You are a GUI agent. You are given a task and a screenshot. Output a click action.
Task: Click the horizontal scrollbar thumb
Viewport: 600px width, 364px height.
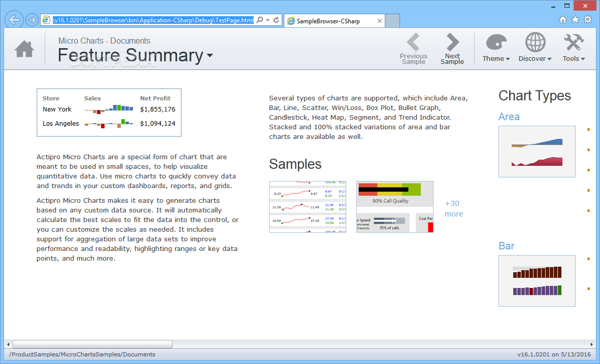click(x=92, y=344)
